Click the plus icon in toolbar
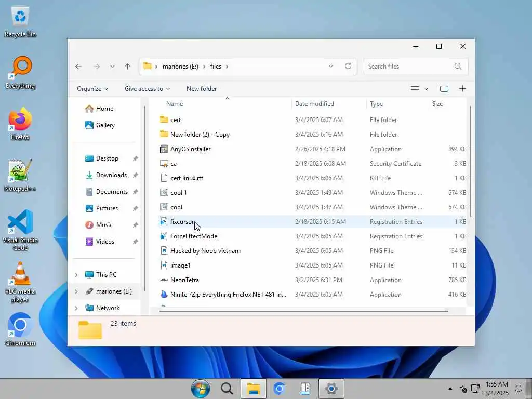Image resolution: width=532 pixels, height=399 pixels. tap(462, 89)
